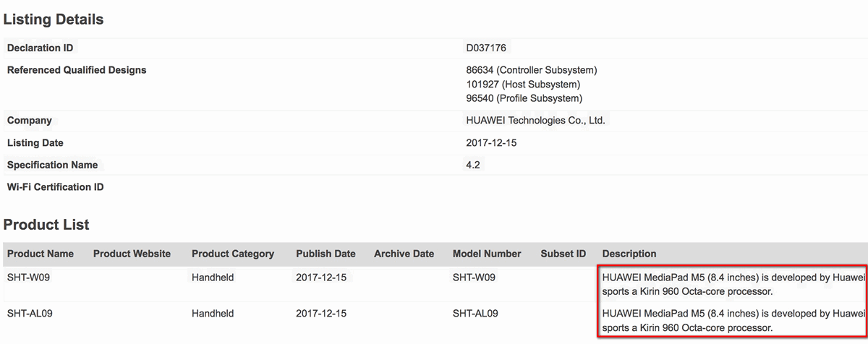Click the Description column header

[629, 254]
